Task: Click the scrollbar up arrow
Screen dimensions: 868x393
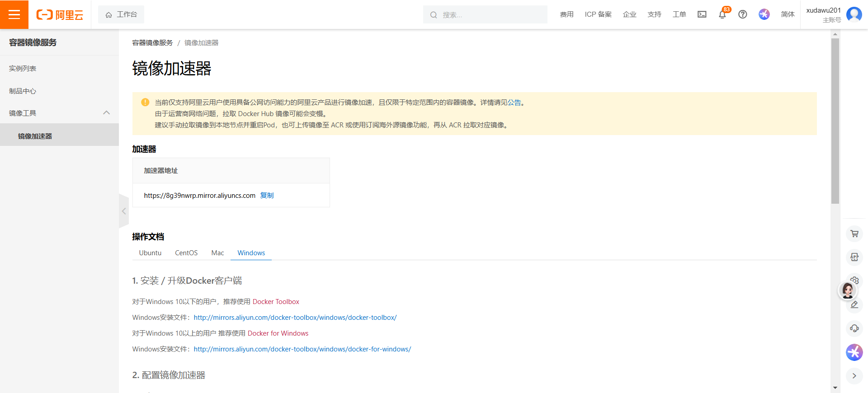Action: [835, 34]
